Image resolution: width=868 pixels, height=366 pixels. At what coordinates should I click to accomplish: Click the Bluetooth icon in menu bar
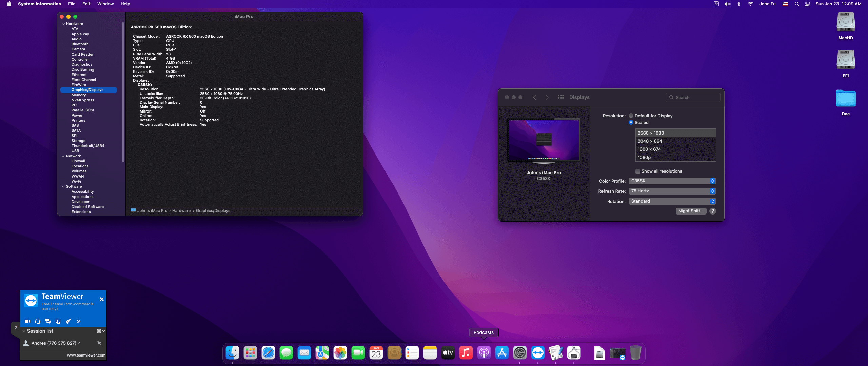point(739,4)
